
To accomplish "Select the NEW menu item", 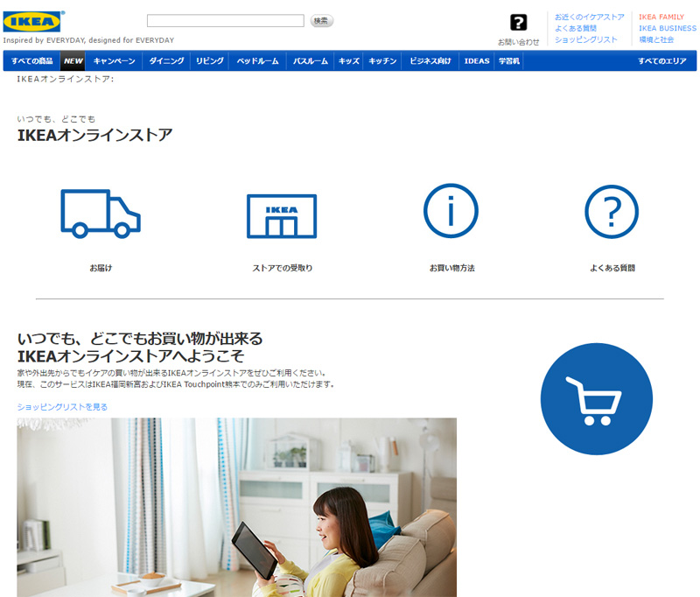I will point(73,61).
